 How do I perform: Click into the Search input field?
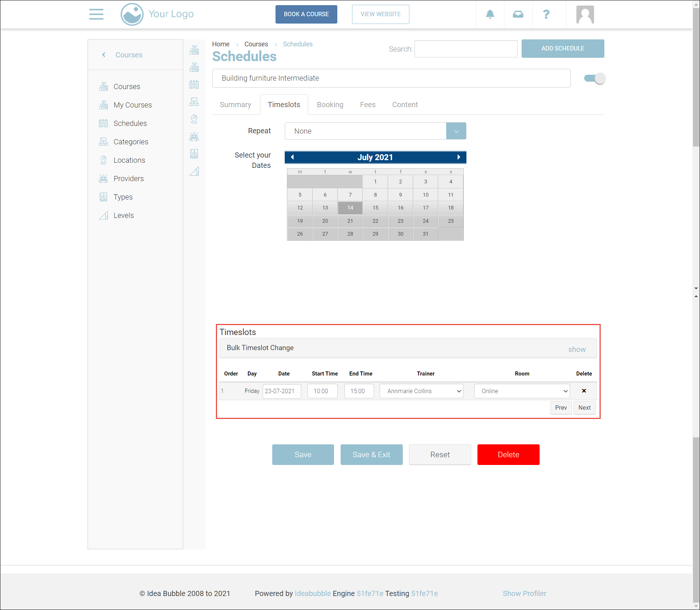click(x=466, y=49)
